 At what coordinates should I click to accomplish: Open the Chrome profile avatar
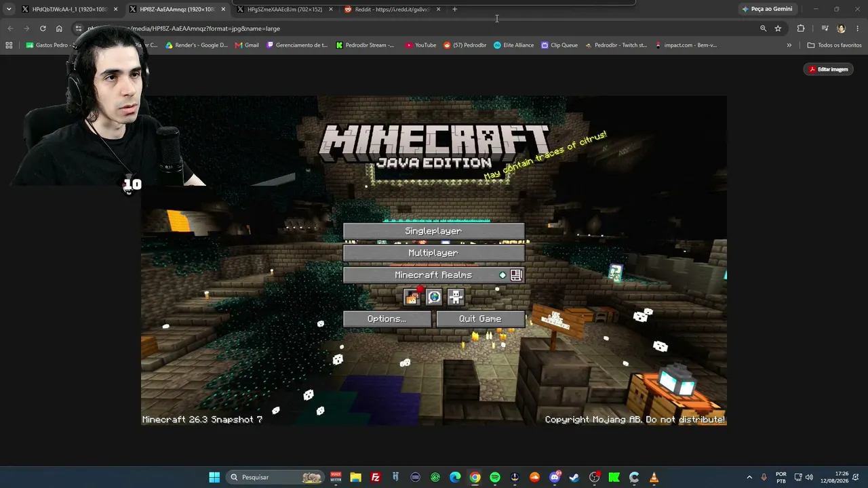pyautogui.click(x=842, y=28)
